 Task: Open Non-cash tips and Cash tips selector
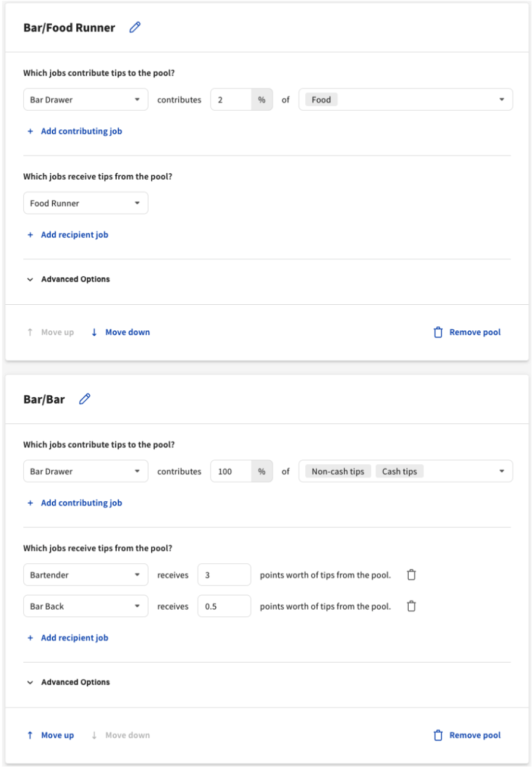point(502,472)
